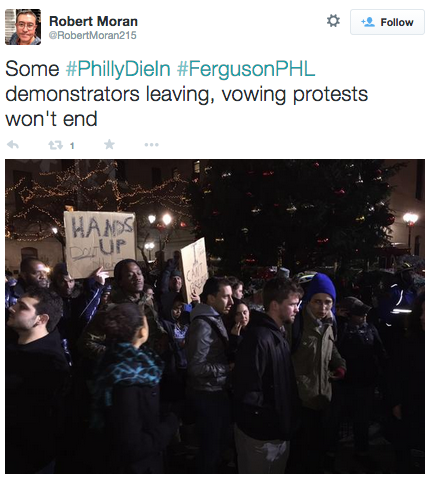Open the #PhillyDieIn hashtag
Image resolution: width=431 pixels, height=484 pixels.
pos(118,69)
